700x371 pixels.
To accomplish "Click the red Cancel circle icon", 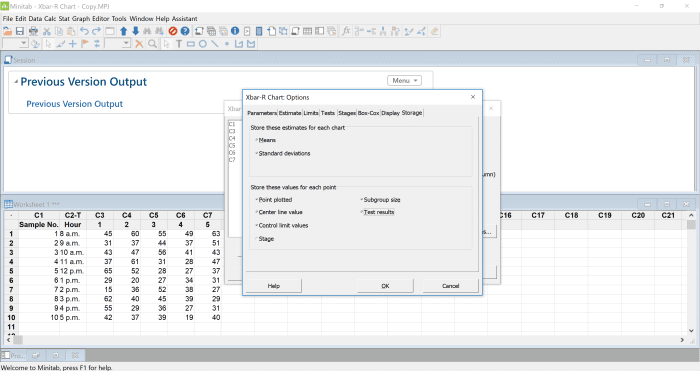I will pyautogui.click(x=173, y=31).
